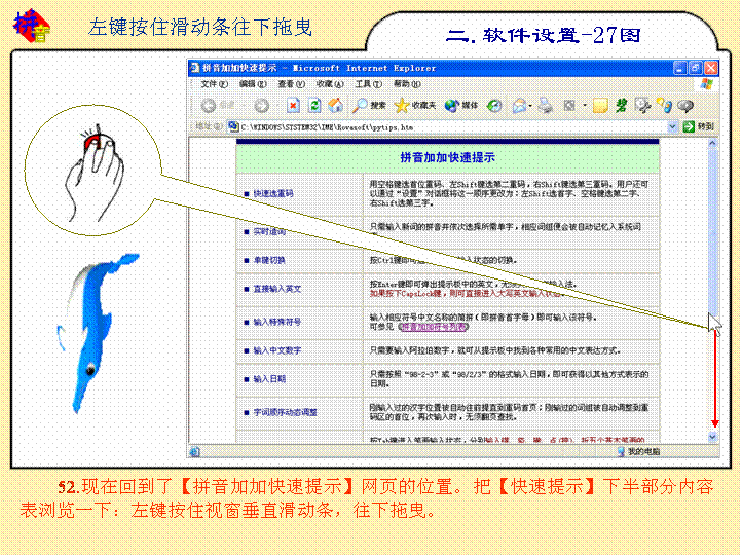The image size is (740, 555).
Task: Go to the Home page icon
Action: (336, 106)
